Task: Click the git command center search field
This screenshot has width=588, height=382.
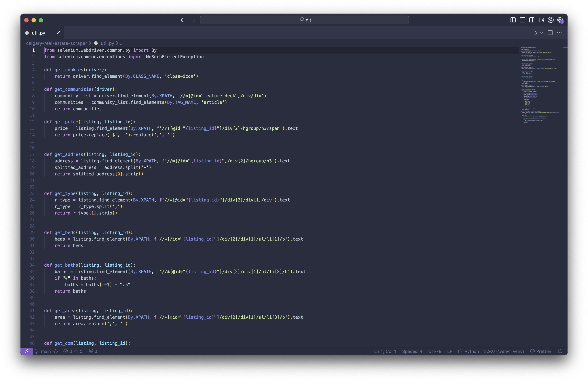Action: point(304,20)
